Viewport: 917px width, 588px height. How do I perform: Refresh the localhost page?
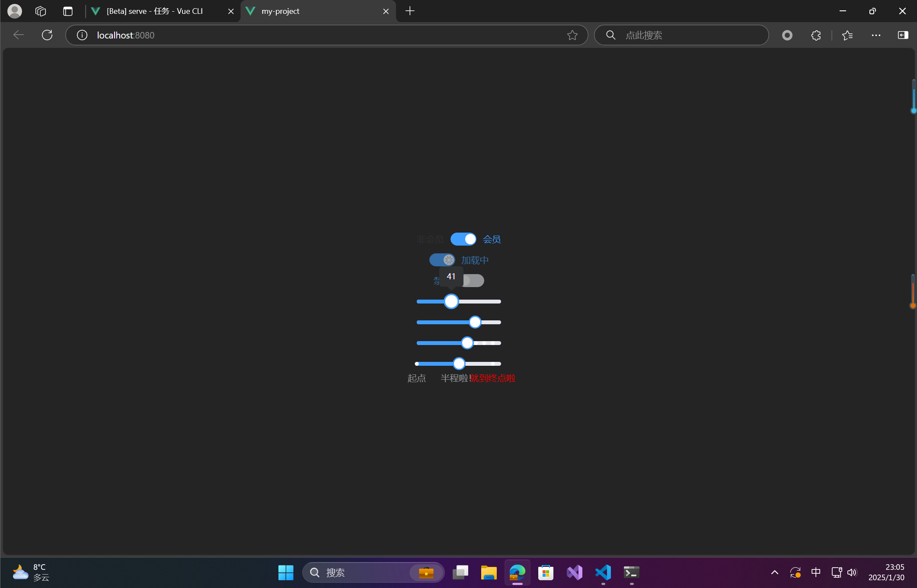click(x=47, y=35)
